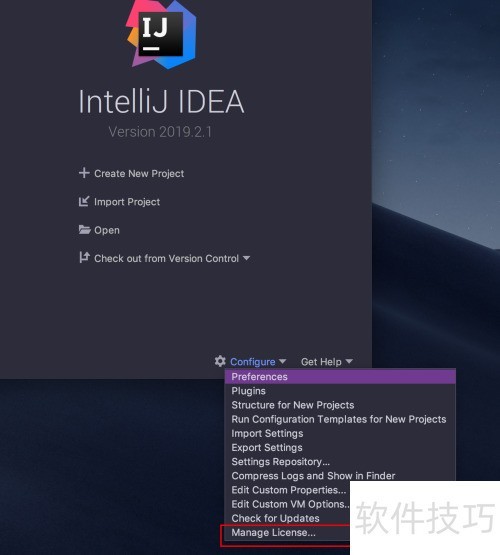Click Check out from Version Control
Screen dimensions: 500x555
(x=166, y=258)
